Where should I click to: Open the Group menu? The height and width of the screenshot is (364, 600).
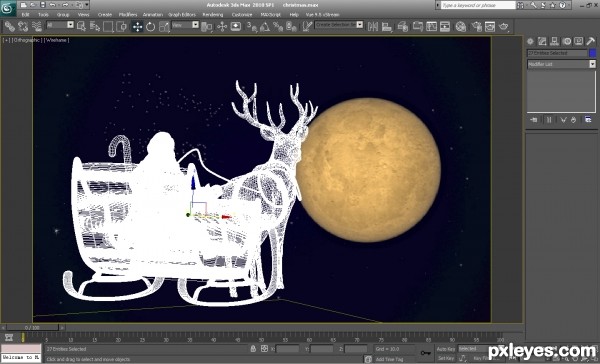coord(63,15)
